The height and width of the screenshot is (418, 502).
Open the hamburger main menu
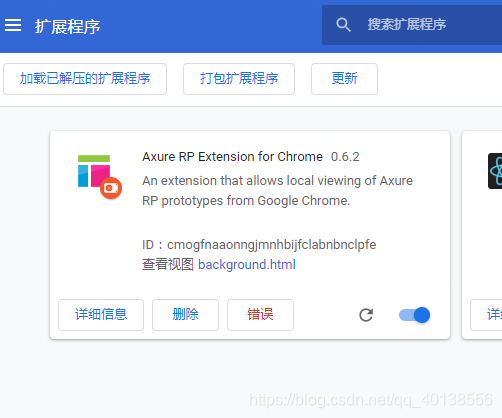tap(13, 25)
